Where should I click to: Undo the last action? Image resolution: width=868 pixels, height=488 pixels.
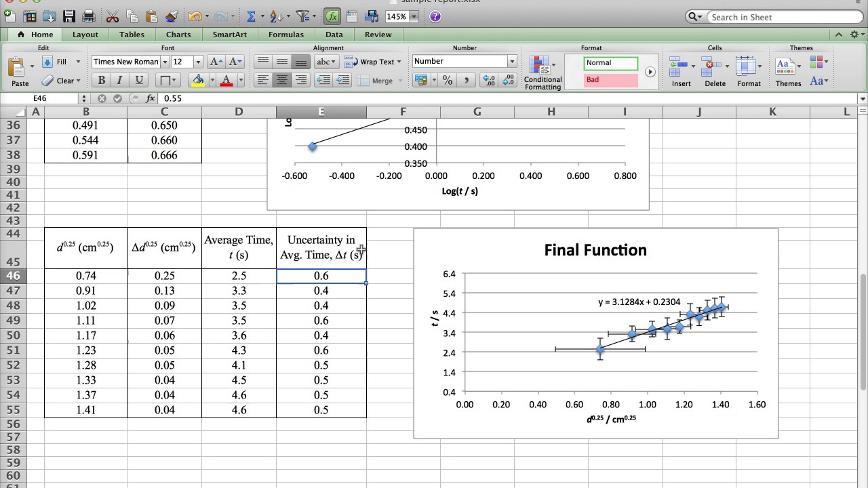[195, 16]
